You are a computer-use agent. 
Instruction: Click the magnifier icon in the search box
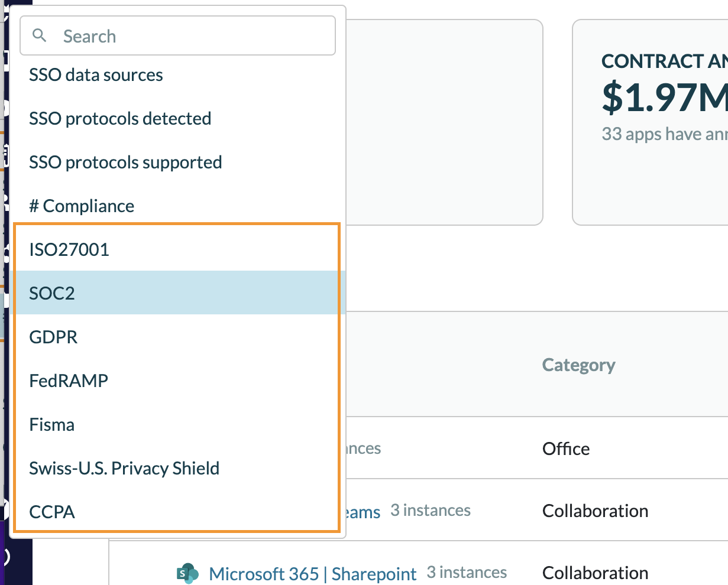pos(40,35)
